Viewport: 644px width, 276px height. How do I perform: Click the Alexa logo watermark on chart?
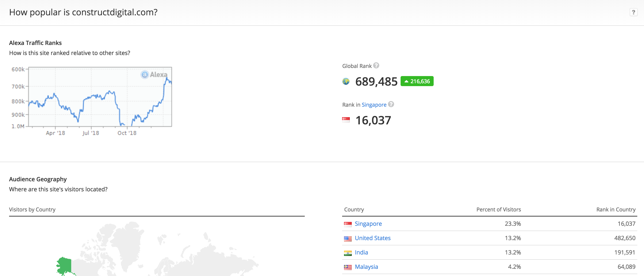tap(154, 74)
